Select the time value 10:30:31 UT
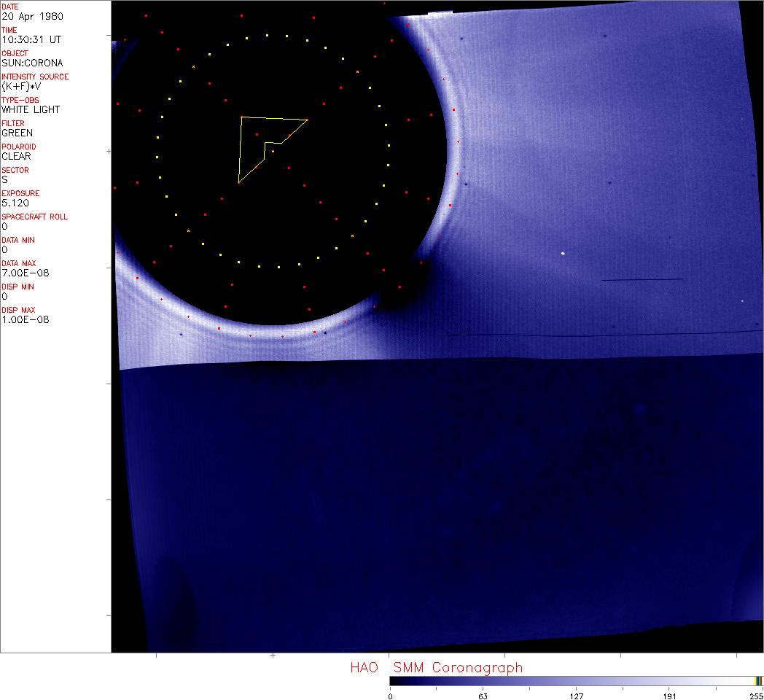 [31, 39]
